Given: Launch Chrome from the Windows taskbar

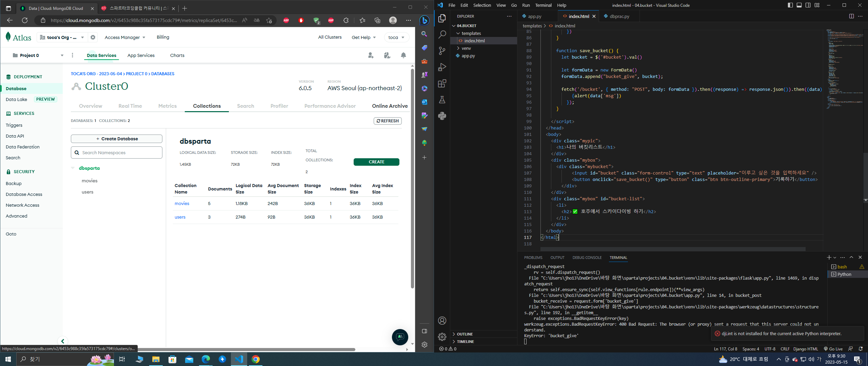Looking at the screenshot, I should [x=256, y=359].
